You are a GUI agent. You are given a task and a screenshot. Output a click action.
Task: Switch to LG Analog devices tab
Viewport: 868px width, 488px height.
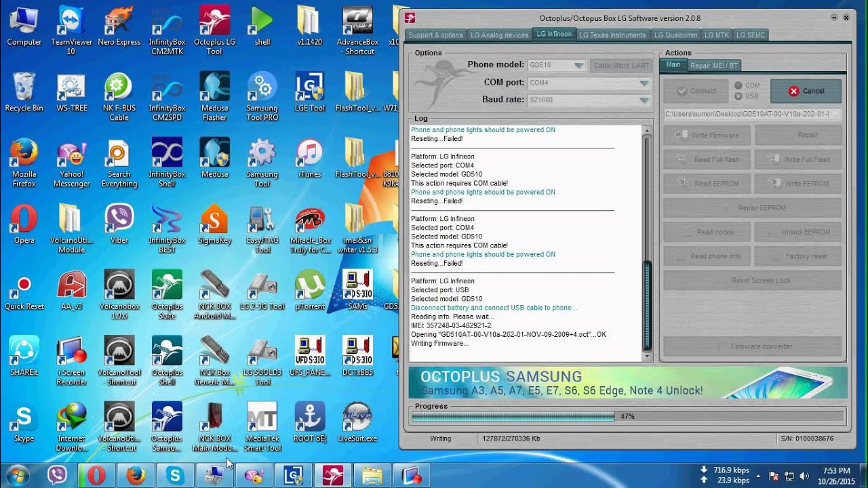pos(498,35)
